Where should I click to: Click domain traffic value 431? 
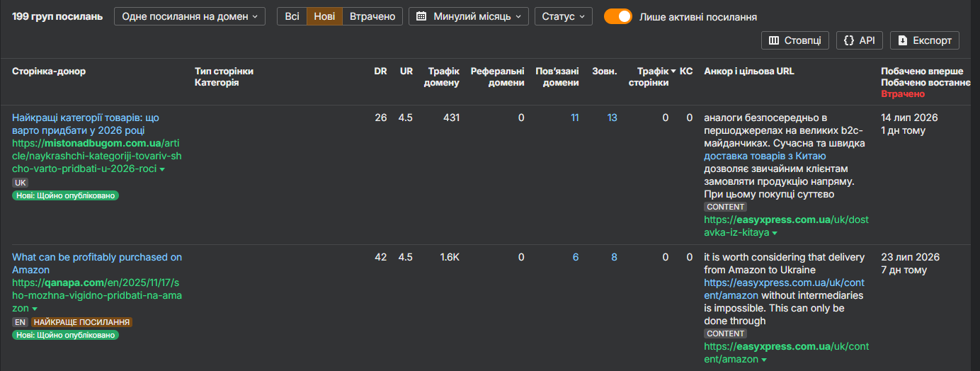click(450, 118)
